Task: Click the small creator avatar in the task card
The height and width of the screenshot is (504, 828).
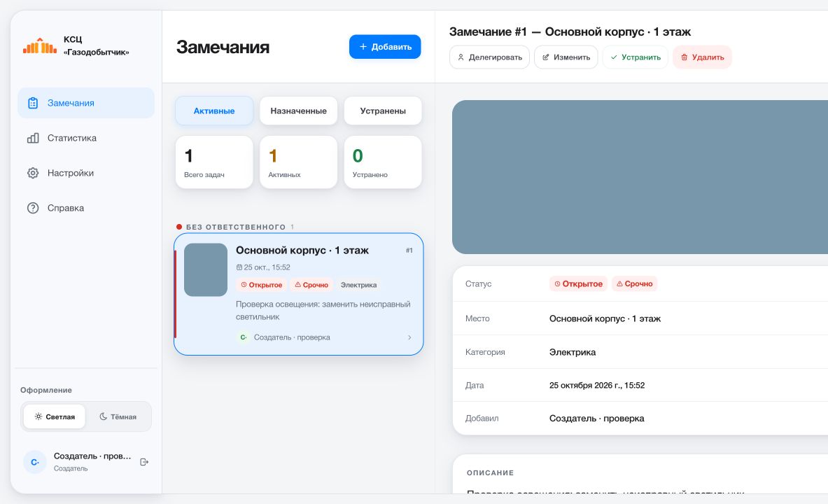Action: pos(243,337)
